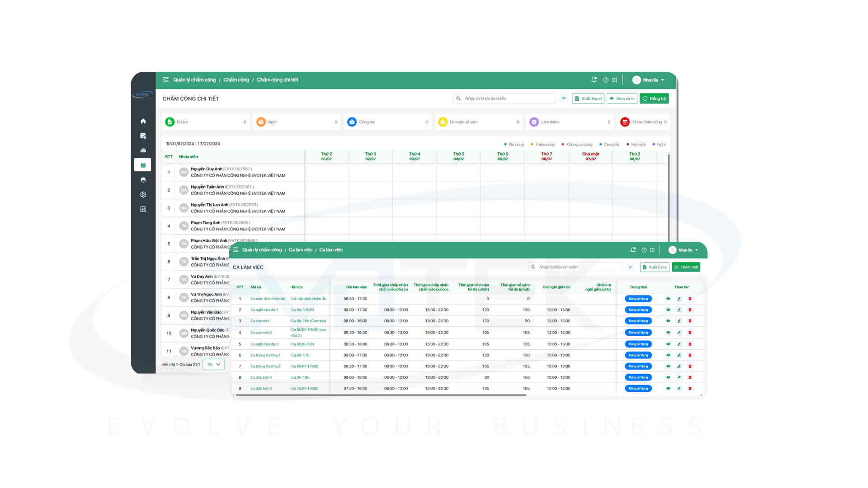The image size is (868, 488).
Task: Click the red Chưa chấm công icon
Action: click(x=625, y=122)
